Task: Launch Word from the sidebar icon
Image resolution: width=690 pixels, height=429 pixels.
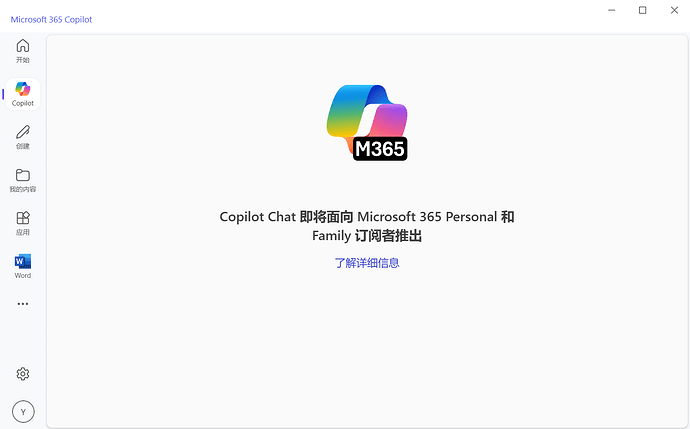Action: tap(22, 261)
